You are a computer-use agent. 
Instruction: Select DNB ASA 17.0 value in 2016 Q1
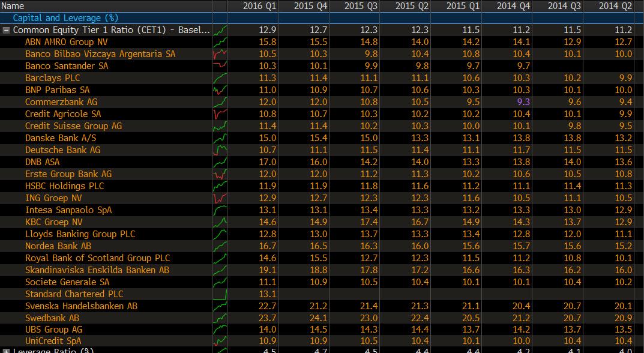[x=267, y=162]
